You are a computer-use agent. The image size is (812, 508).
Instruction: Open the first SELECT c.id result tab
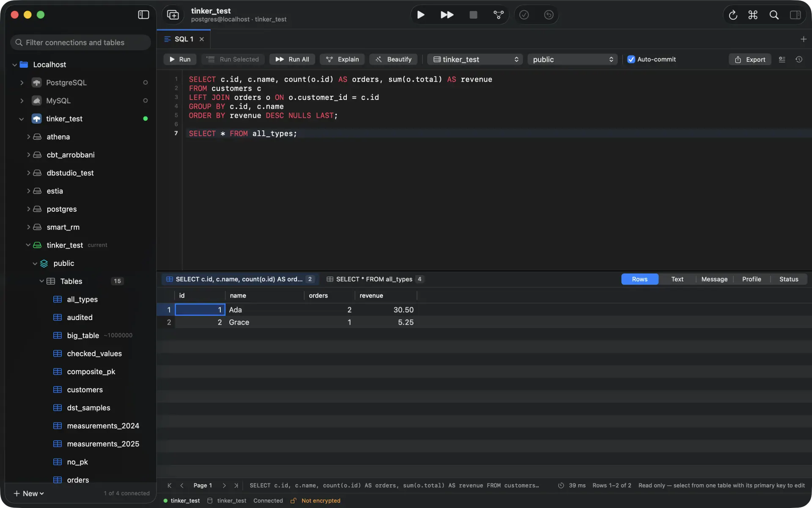[239, 279]
